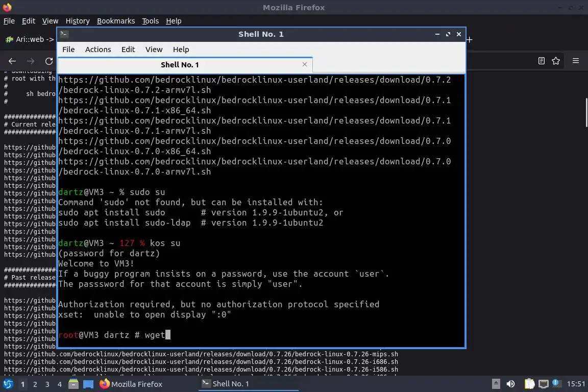
Task: Open the clipboard manager tray icon
Action: pyautogui.click(x=529, y=384)
